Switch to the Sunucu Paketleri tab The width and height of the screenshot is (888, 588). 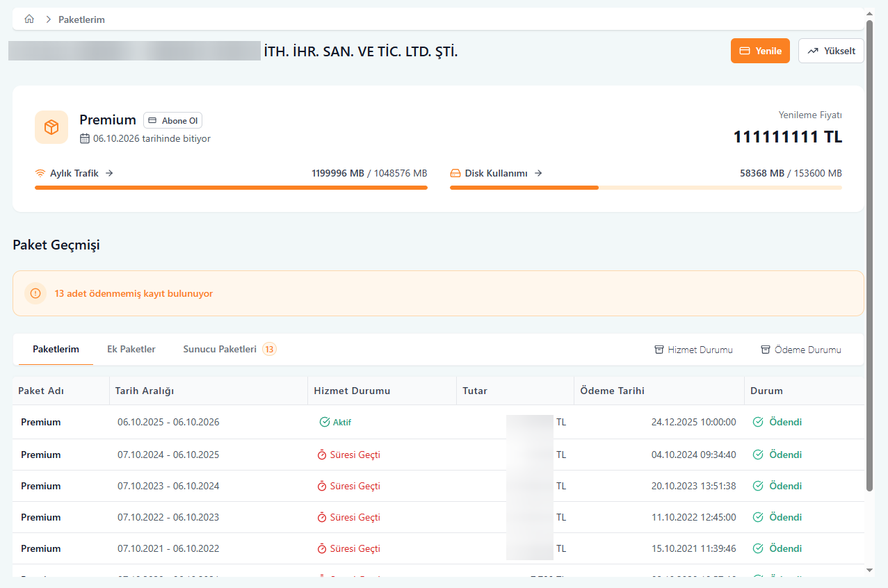tap(220, 349)
